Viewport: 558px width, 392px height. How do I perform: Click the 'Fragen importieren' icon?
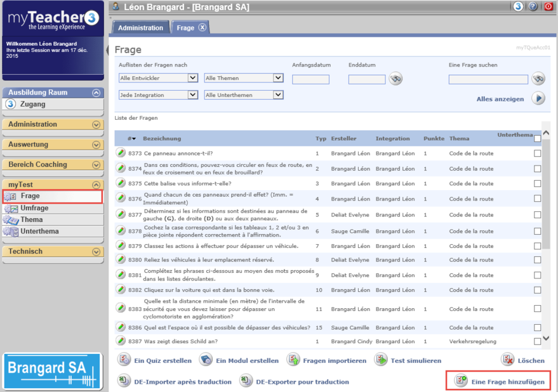[293, 360]
